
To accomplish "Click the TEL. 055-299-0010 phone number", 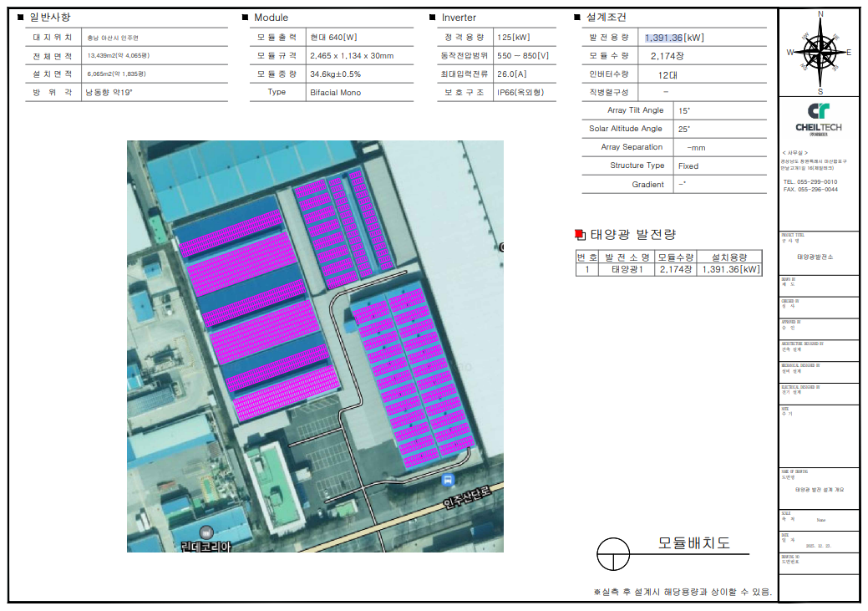I will 810,181.
